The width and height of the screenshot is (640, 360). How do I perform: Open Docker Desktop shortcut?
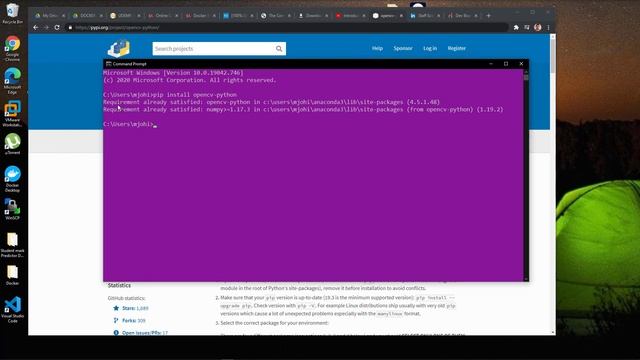(x=12, y=179)
